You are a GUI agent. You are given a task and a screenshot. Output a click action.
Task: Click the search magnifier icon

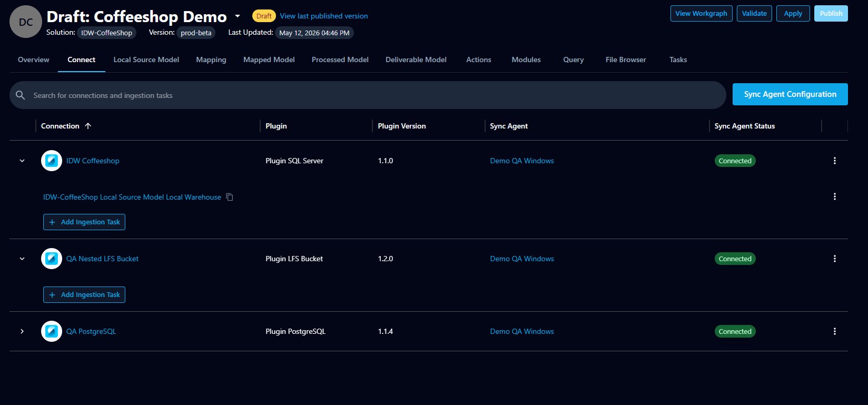coord(21,95)
